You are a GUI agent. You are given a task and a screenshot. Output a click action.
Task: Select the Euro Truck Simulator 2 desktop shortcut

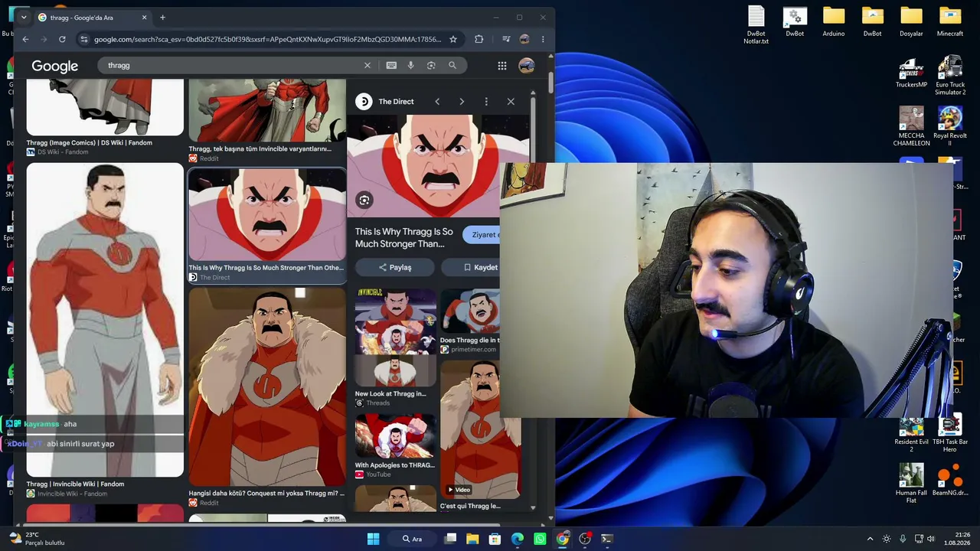950,76
